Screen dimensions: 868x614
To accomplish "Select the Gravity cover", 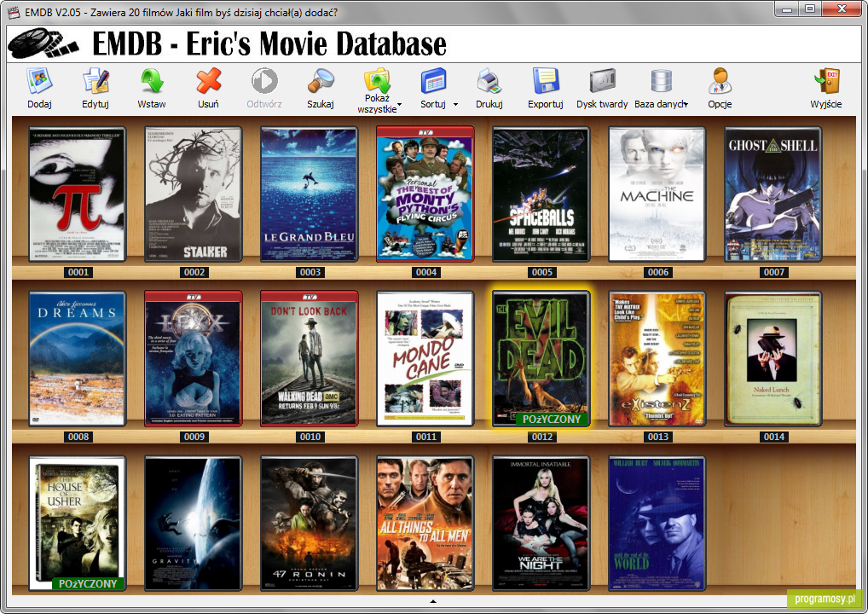I will pyautogui.click(x=194, y=524).
